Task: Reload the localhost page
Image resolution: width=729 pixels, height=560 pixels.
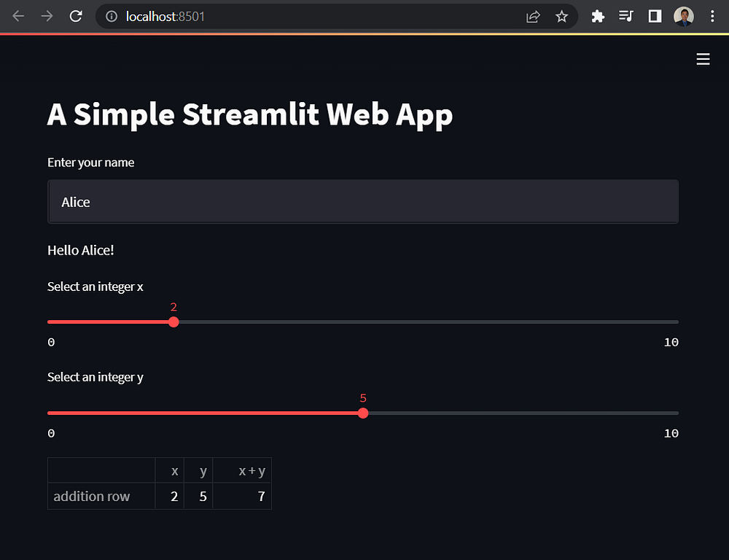Action: click(76, 16)
